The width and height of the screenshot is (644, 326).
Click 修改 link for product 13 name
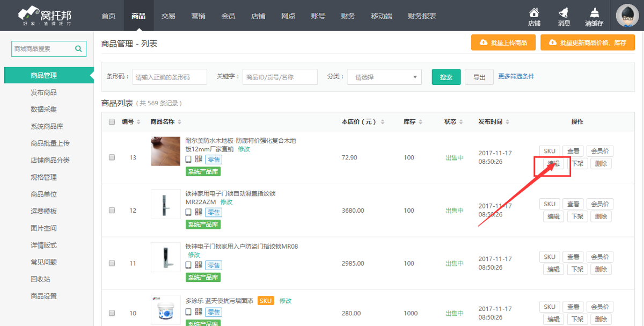click(244, 149)
